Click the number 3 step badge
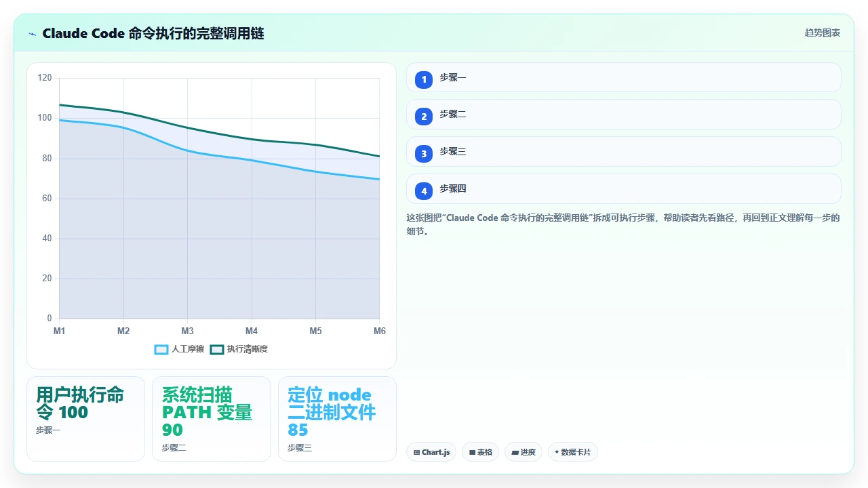Screen dimensions: 868x488 point(424,154)
